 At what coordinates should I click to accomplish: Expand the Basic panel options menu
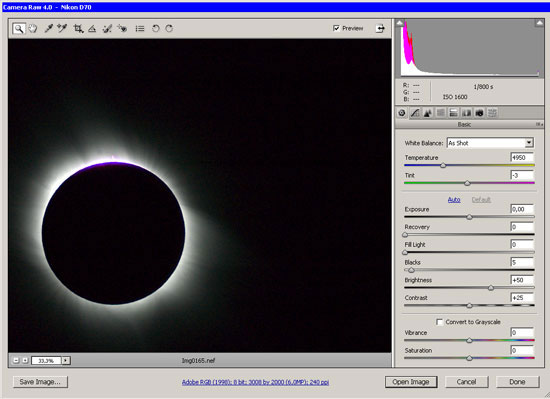coord(539,124)
